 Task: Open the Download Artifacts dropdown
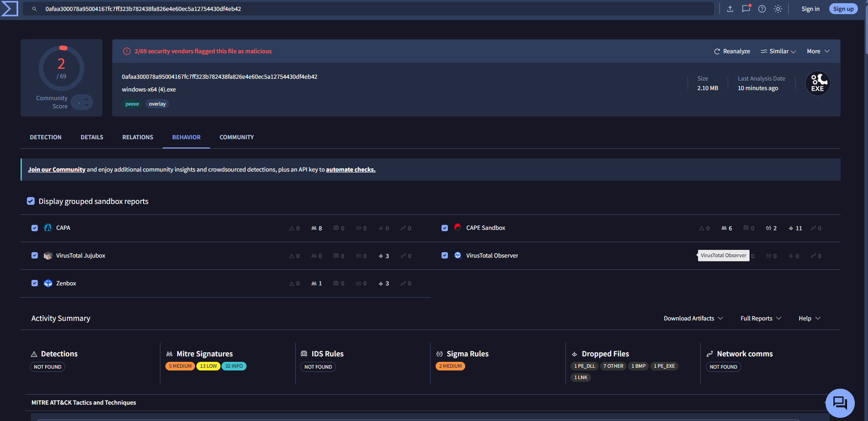[x=693, y=318]
